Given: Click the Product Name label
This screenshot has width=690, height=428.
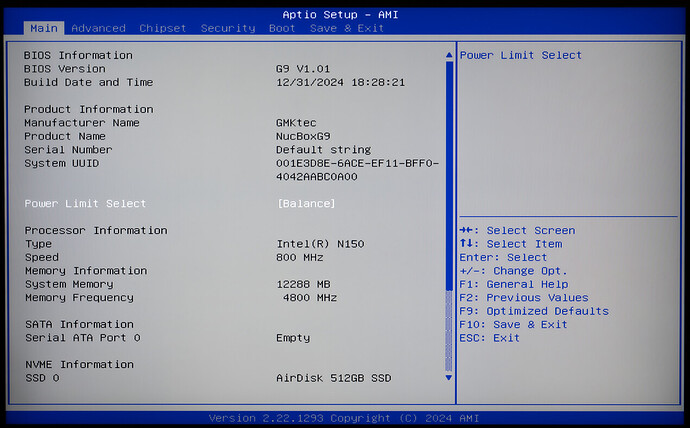Looking at the screenshot, I should (x=65, y=136).
